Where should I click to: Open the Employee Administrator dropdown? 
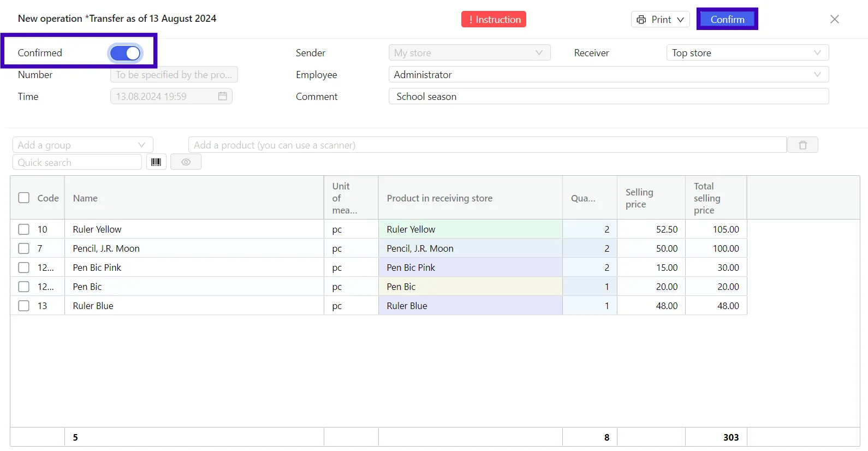pyautogui.click(x=609, y=75)
